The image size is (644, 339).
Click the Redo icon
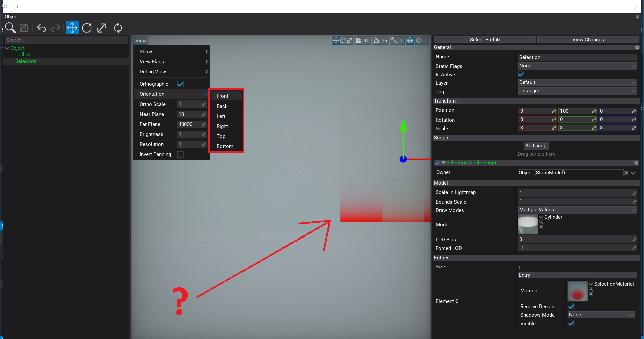[56, 28]
